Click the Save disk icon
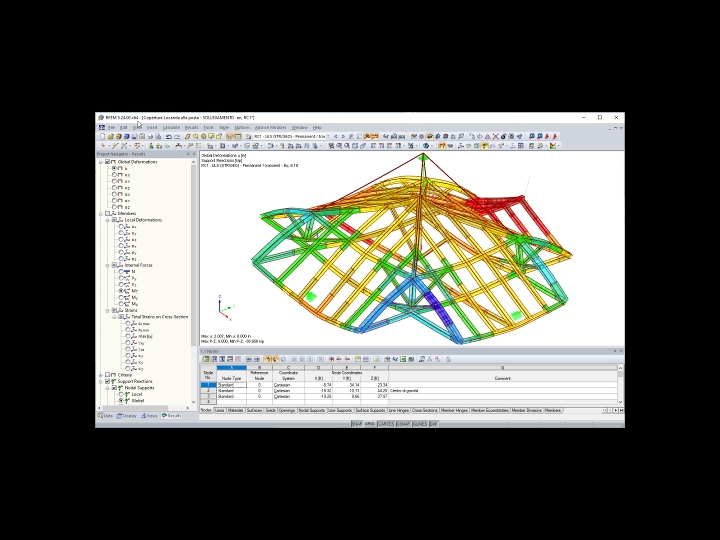Screen dimensions: 720x540 tap(134, 136)
